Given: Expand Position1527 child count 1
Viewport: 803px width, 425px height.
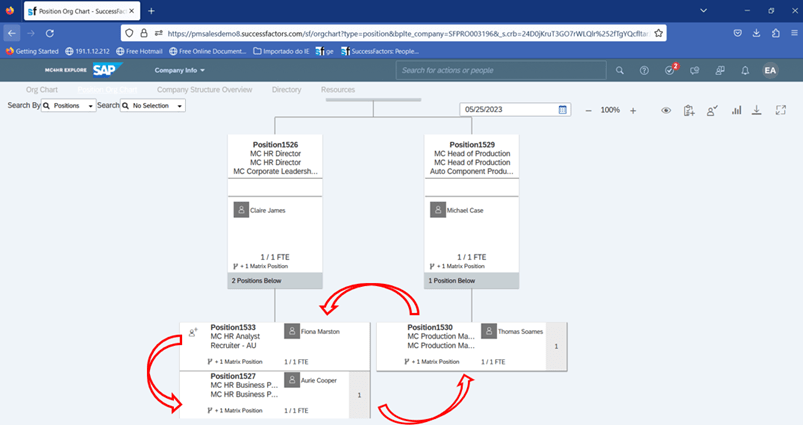Looking at the screenshot, I should (x=359, y=395).
